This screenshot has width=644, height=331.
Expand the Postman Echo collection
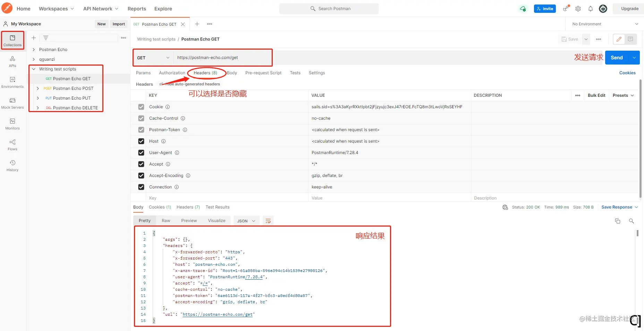(34, 50)
